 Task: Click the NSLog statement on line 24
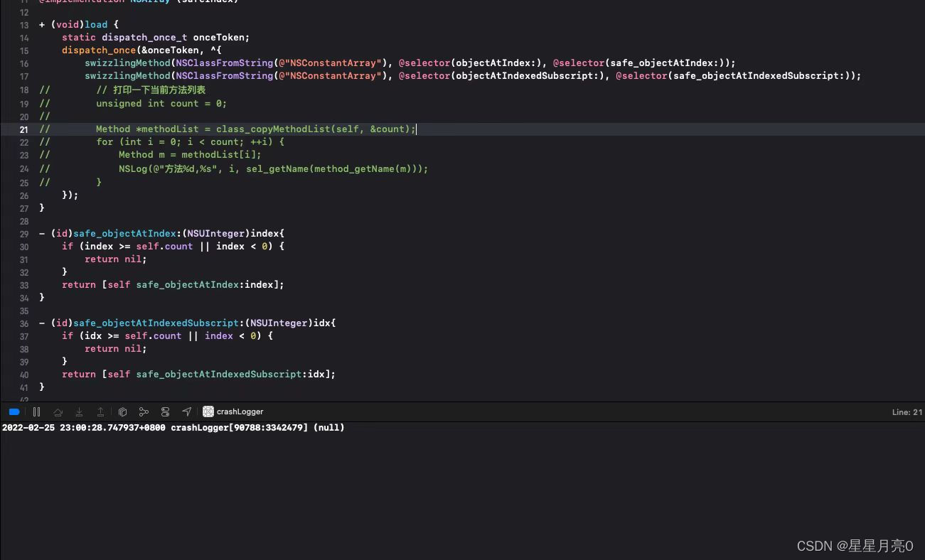coord(273,169)
